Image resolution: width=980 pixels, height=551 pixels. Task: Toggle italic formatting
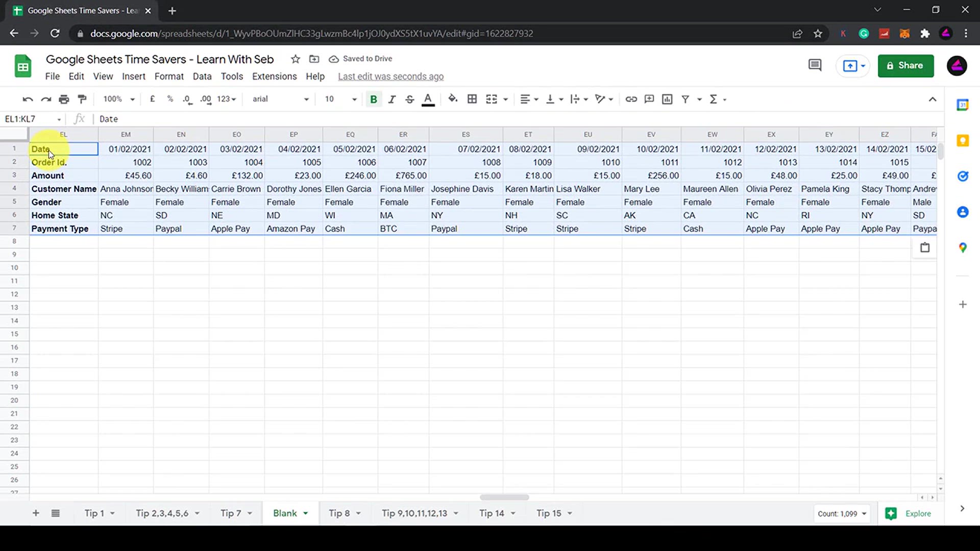(392, 99)
